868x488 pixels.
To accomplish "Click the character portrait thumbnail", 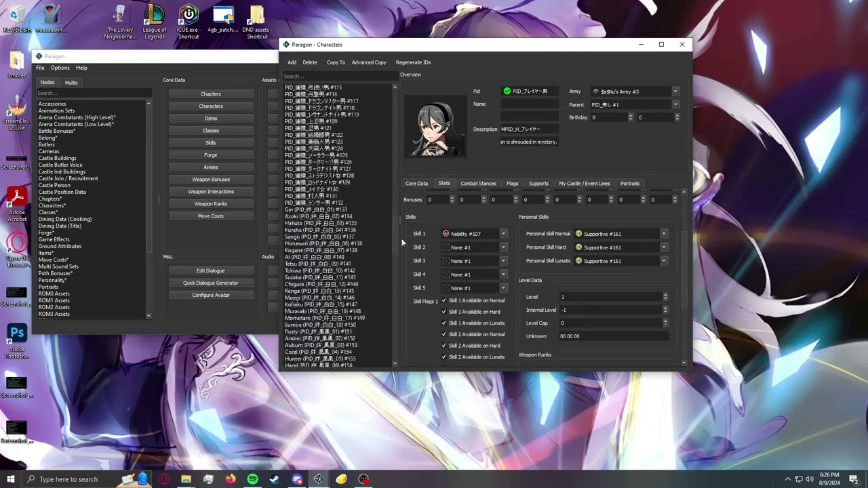I will pyautogui.click(x=435, y=127).
